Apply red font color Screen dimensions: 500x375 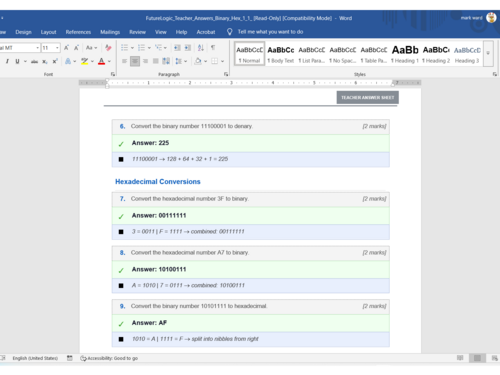pyautogui.click(x=102, y=61)
